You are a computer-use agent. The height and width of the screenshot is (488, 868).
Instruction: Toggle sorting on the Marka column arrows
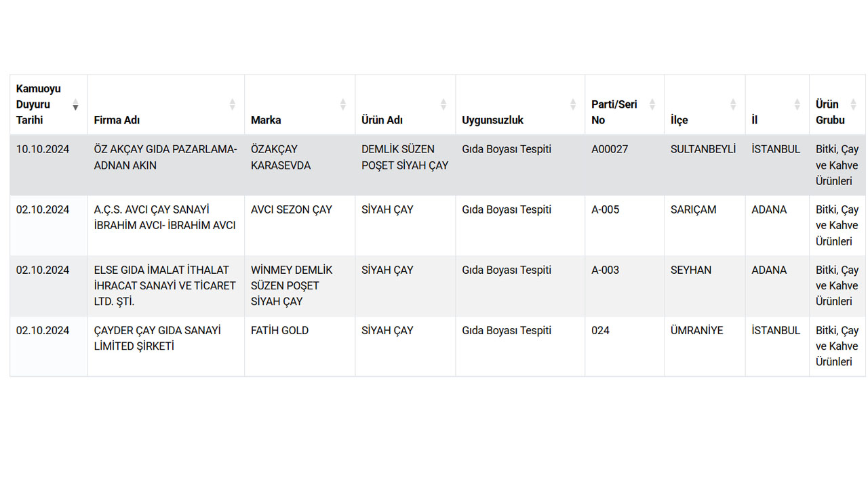(x=342, y=104)
